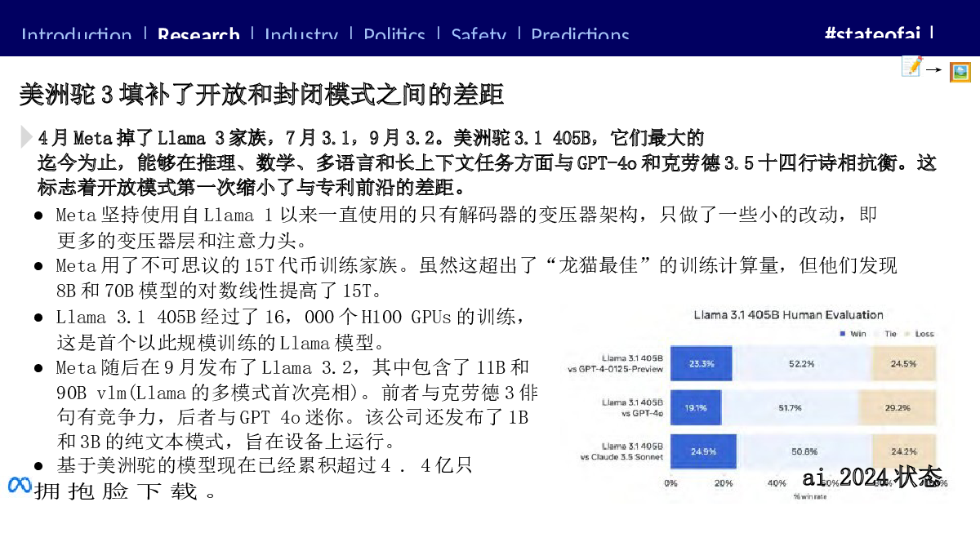This screenshot has width=980, height=551.
Task: Click the 20% axis tick label
Action: click(x=724, y=483)
